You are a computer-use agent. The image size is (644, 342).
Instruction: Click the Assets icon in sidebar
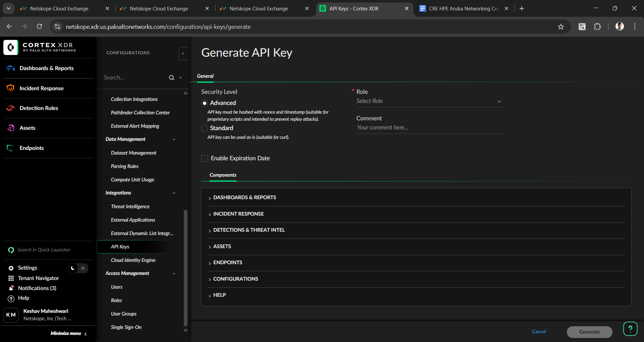[10, 128]
